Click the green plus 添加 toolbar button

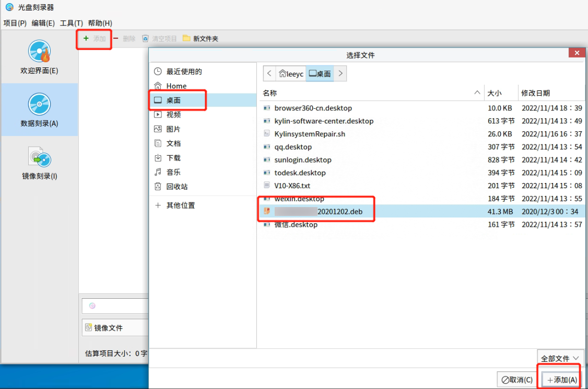pos(95,39)
